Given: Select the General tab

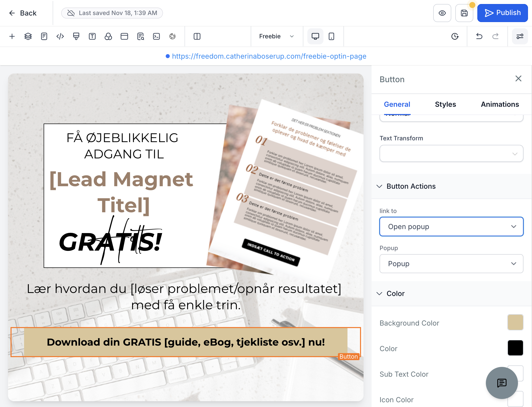Looking at the screenshot, I should click(x=397, y=104).
